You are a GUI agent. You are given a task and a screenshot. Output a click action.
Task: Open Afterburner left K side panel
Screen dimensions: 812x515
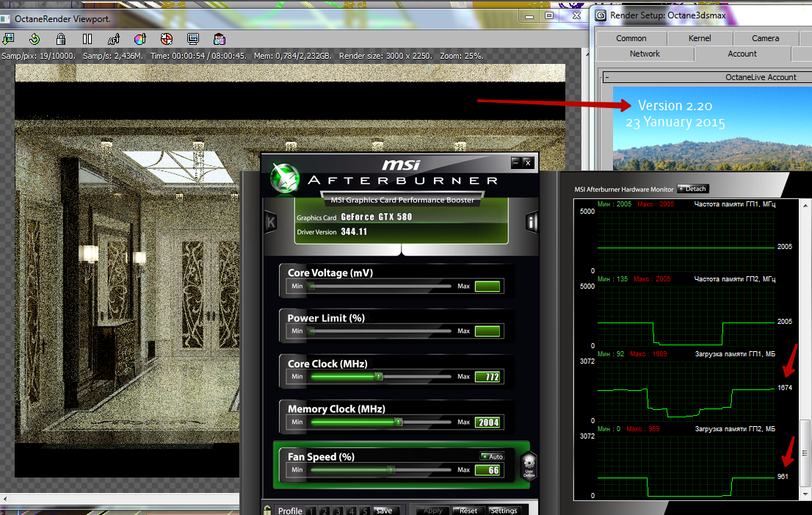(271, 223)
